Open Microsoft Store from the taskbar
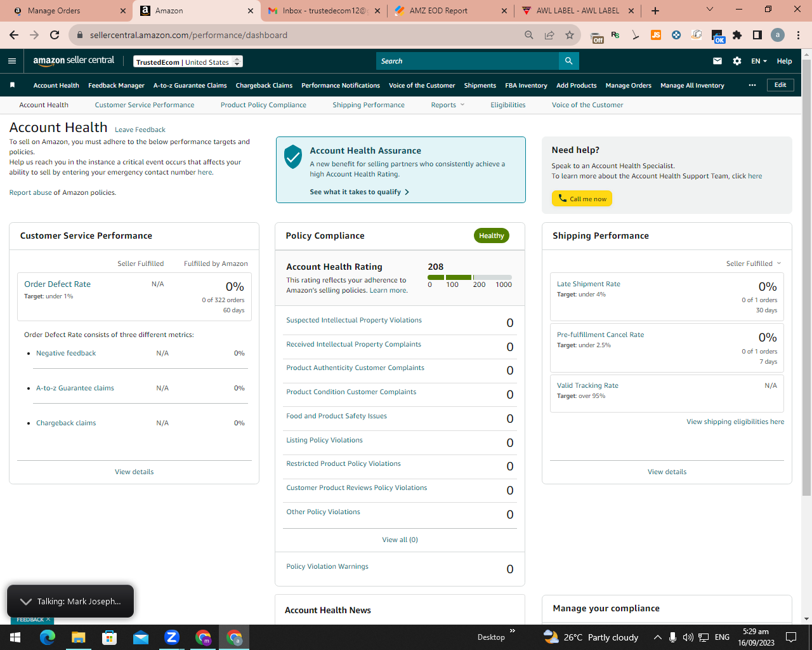The image size is (812, 650). (x=110, y=637)
